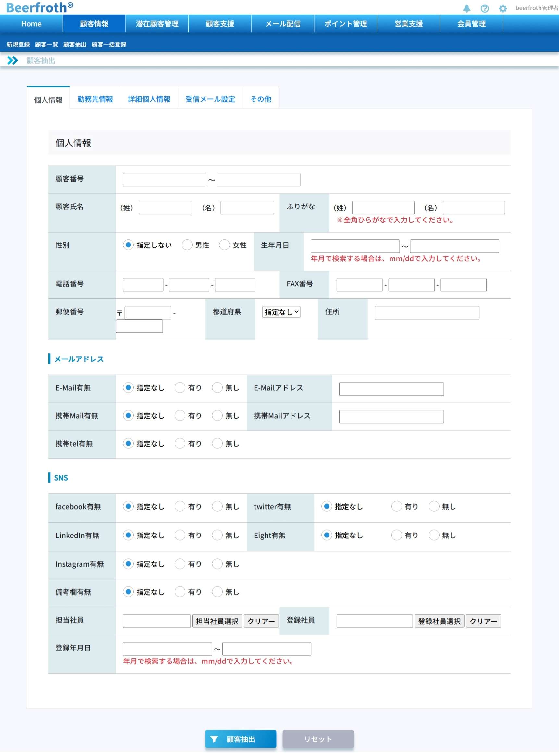Viewport: 559px width, 756px height.
Task: Click the Beerfroth logo
Action: 40,7
